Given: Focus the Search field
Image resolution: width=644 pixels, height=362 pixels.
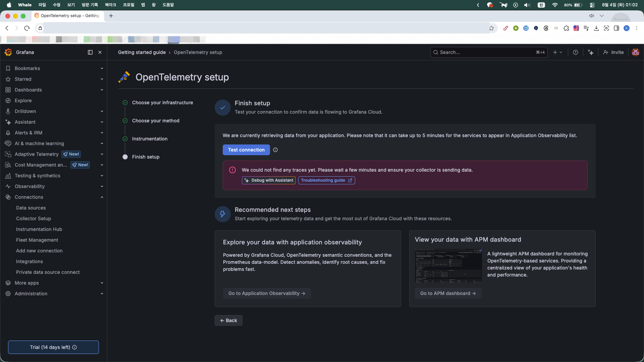Looking at the screenshot, I should [489, 52].
